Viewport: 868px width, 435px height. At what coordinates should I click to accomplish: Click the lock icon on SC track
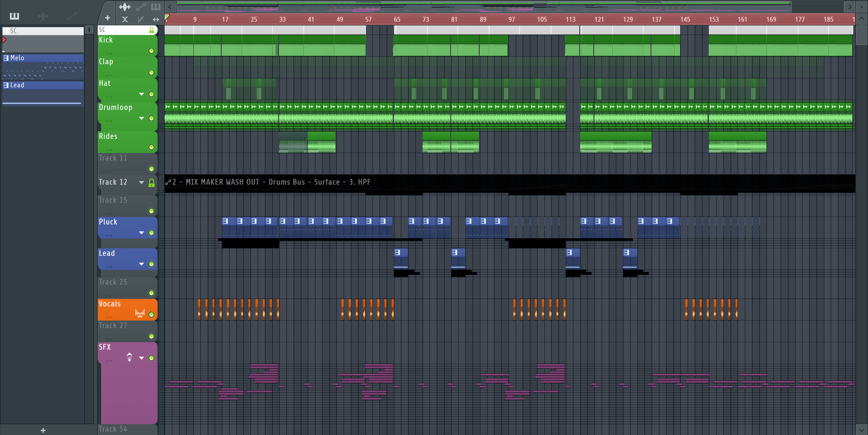[x=152, y=30]
